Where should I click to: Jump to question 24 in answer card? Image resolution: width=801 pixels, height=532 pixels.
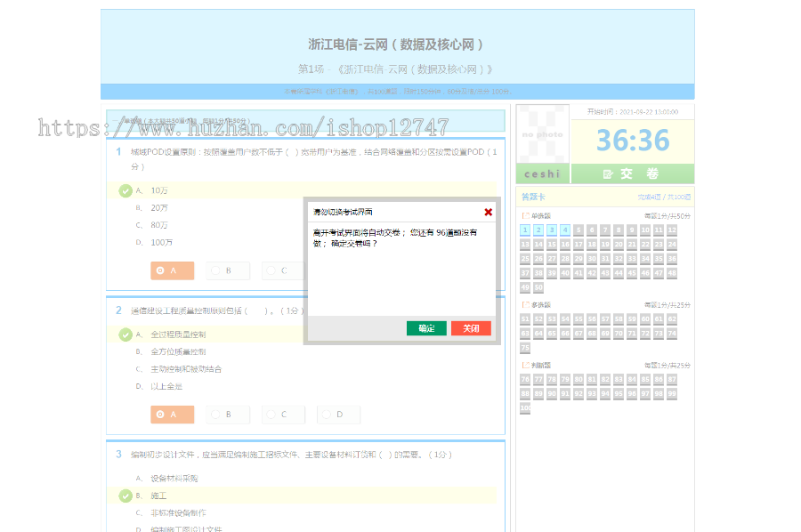click(x=672, y=245)
